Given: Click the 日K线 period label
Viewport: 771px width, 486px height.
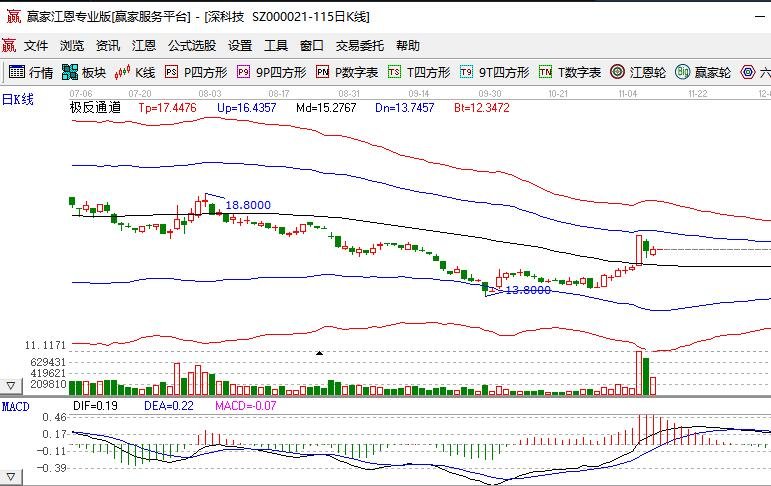Looking at the screenshot, I should coord(18,99).
